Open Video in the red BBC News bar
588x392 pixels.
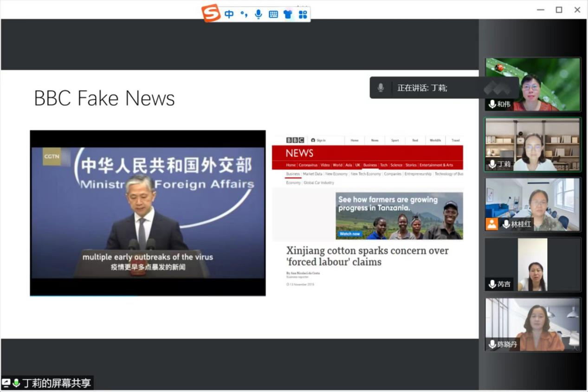(x=325, y=165)
